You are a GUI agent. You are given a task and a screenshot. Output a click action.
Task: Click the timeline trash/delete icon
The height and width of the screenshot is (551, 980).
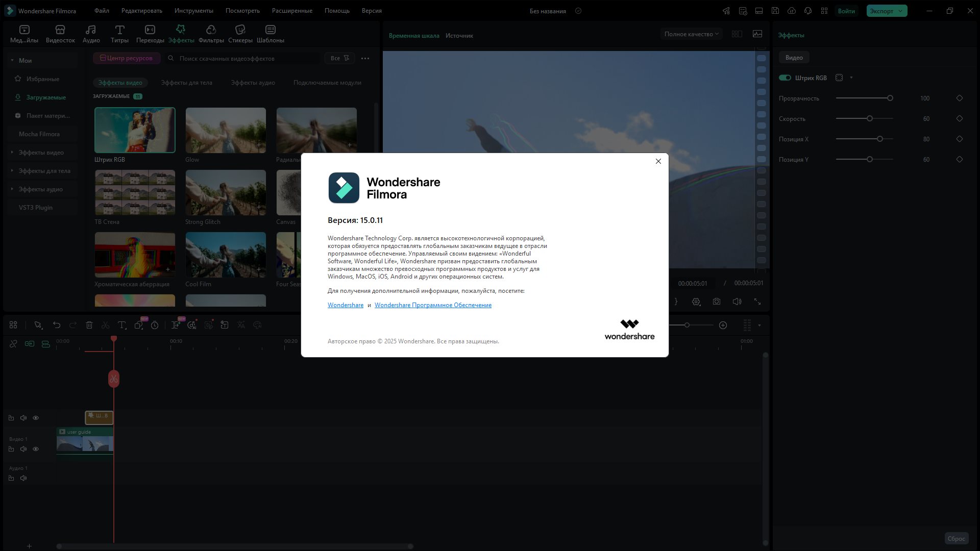click(89, 325)
